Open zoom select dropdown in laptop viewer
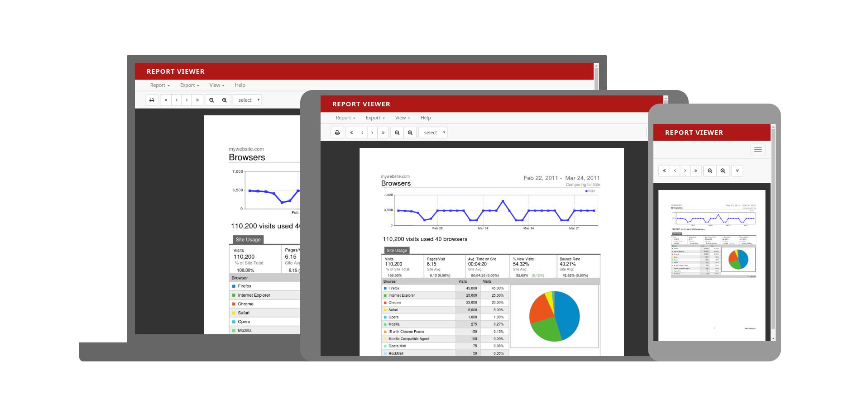The height and width of the screenshot is (413, 868). point(248,100)
